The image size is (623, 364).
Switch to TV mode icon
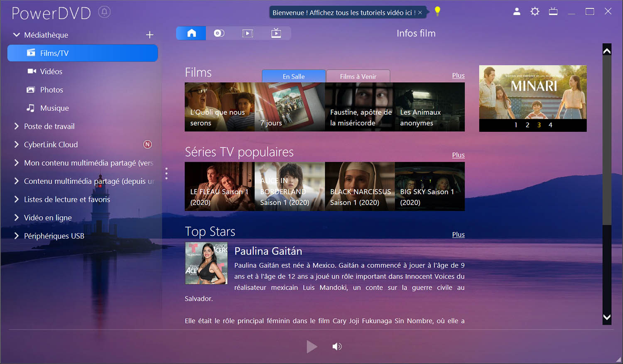coord(553,12)
